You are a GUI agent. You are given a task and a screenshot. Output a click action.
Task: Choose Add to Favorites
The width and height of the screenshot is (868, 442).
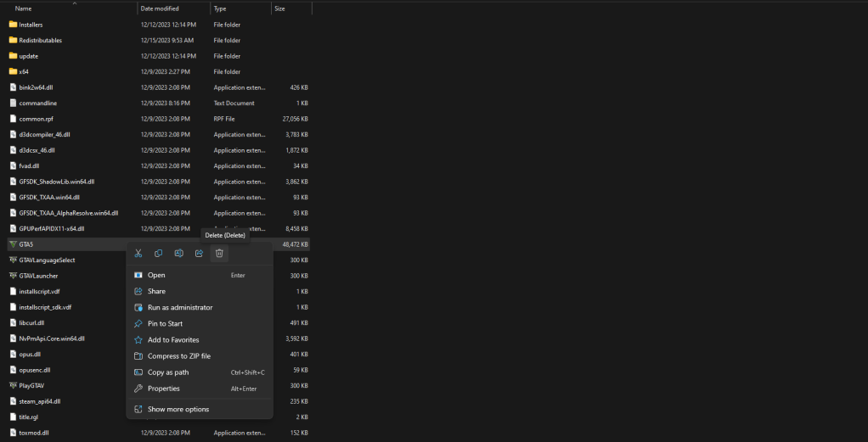coord(173,339)
